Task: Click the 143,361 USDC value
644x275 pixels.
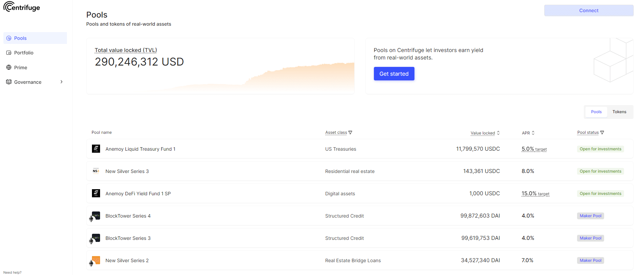Action: (481, 171)
